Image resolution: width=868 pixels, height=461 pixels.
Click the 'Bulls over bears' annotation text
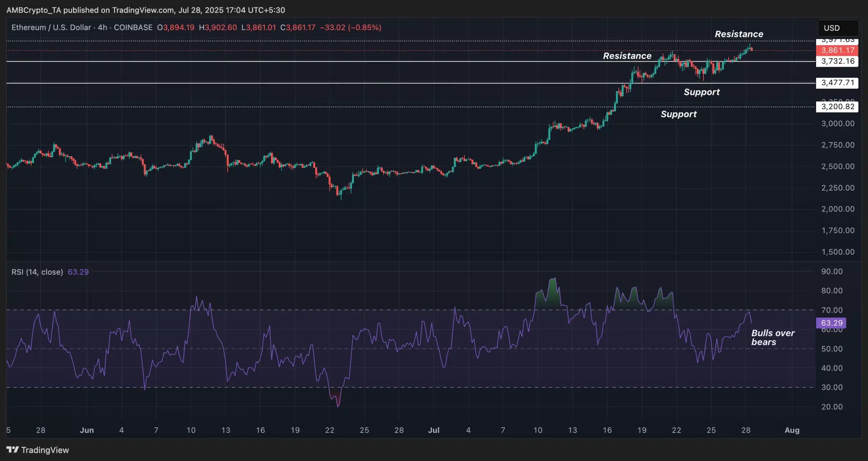[772, 338]
